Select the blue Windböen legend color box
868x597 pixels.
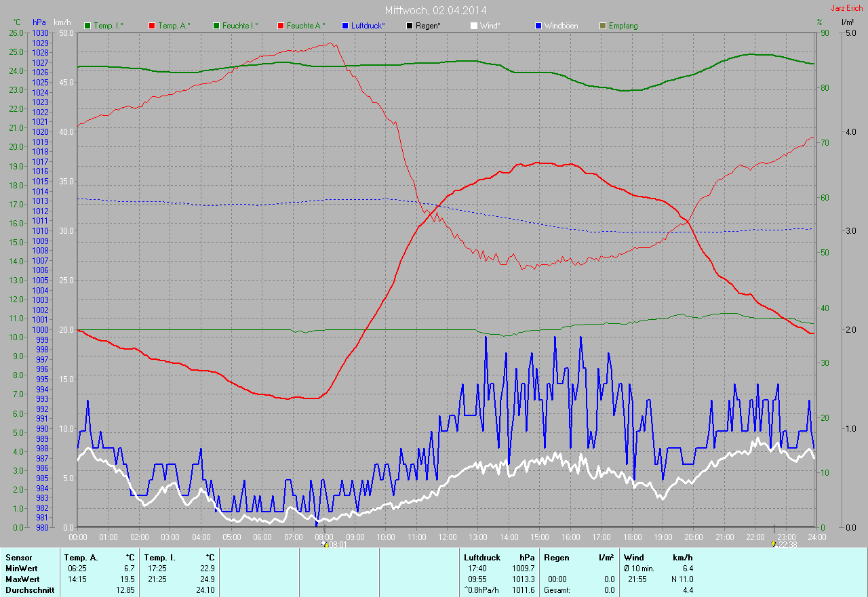538,26
